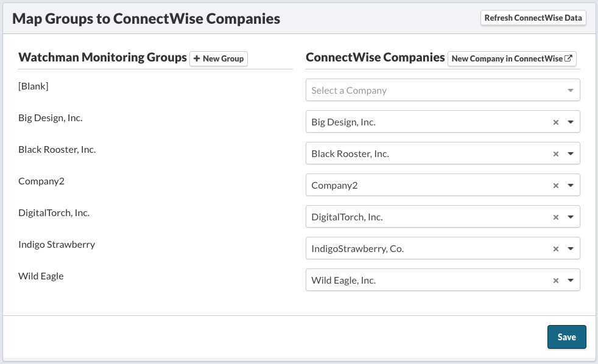Clear the Big Design, Inc. mapping
Image resolution: width=598 pixels, height=364 pixels.
point(555,122)
